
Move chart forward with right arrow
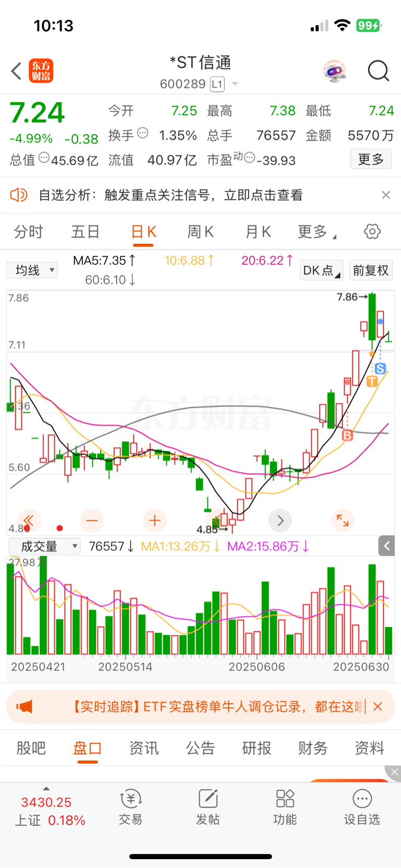pyautogui.click(x=280, y=520)
